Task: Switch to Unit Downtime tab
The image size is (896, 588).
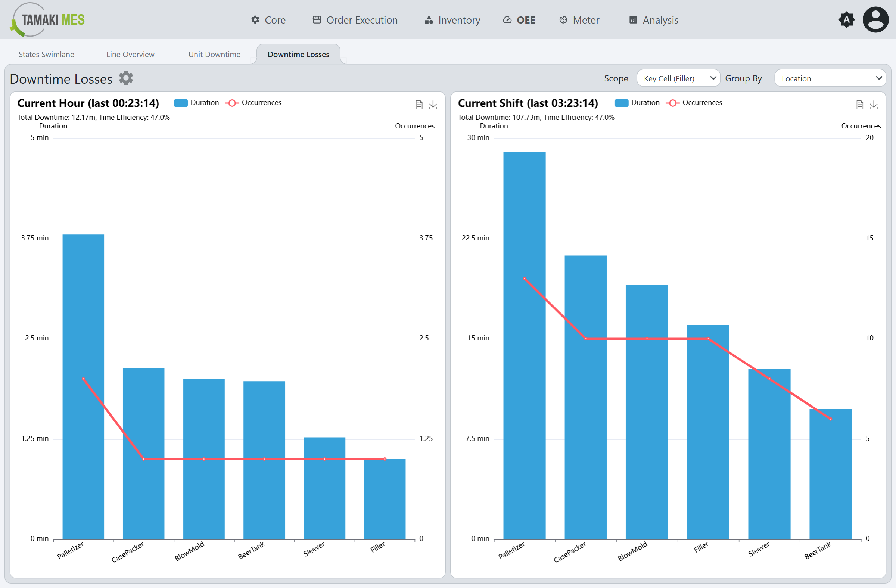Action: coord(214,54)
